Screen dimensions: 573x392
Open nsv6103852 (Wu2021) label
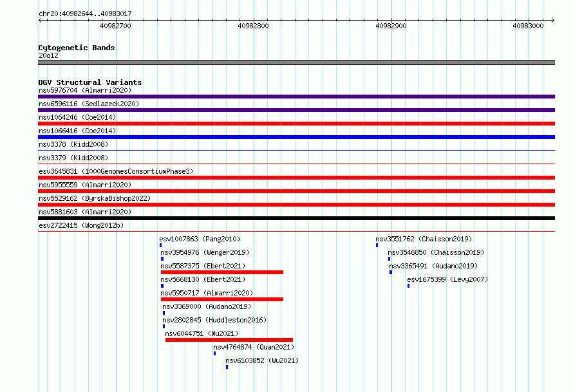click(x=262, y=360)
